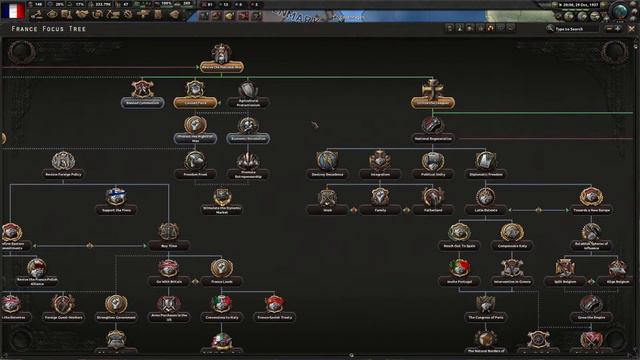Zoom out the focus tree with minus button
This screenshot has width=640, height=360.
pos(610,29)
